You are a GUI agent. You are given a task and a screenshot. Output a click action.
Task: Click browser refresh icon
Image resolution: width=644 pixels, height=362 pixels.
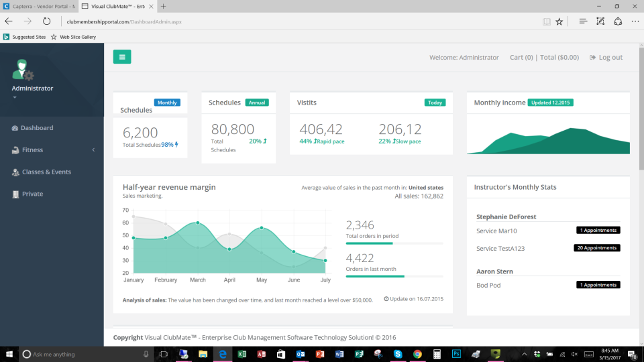click(46, 21)
